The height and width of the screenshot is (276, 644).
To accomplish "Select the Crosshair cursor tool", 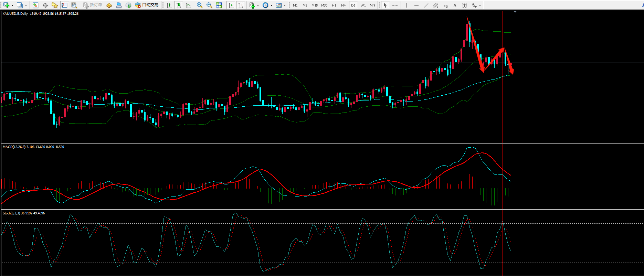I will (395, 5).
